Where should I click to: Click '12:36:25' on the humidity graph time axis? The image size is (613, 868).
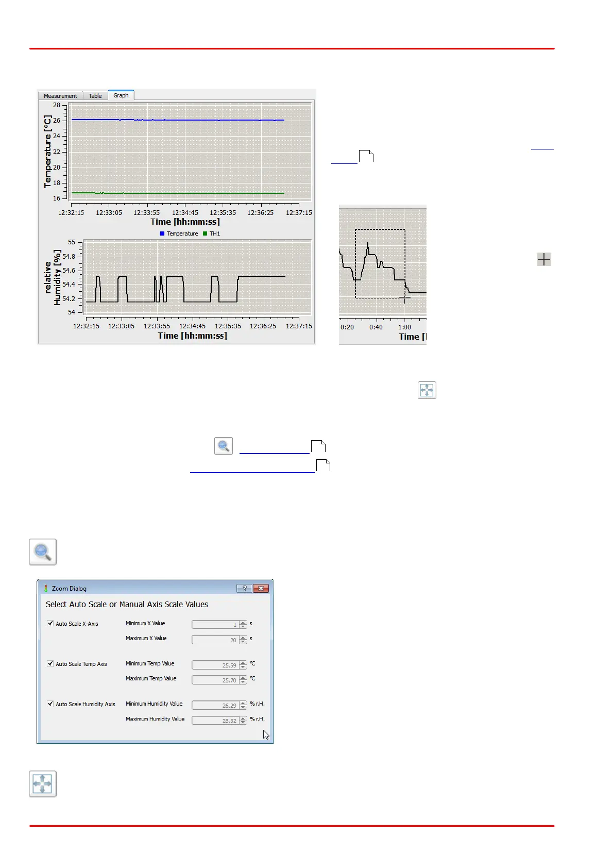(263, 326)
